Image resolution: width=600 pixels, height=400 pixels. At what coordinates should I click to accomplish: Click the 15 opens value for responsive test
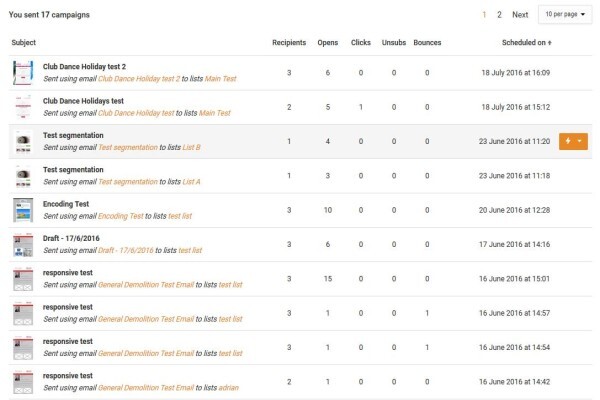[x=328, y=279]
